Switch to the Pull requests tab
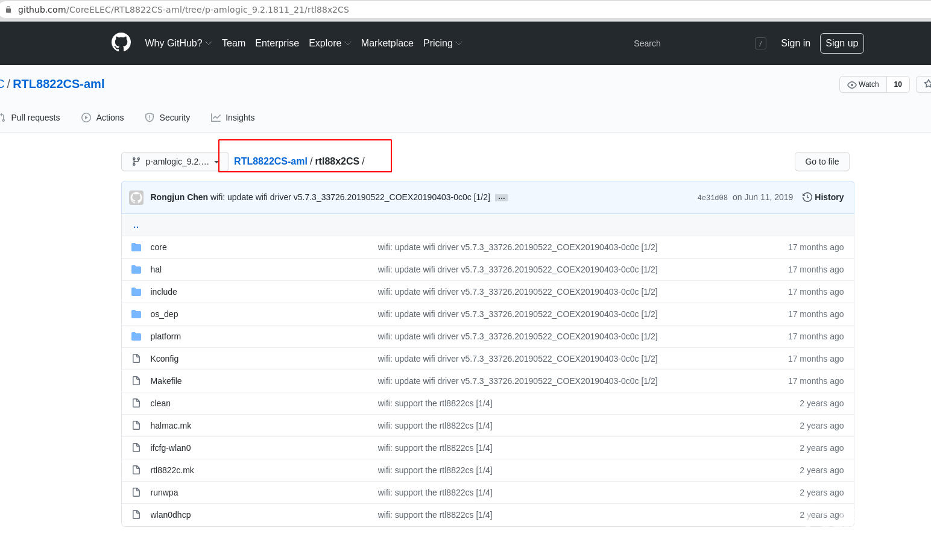This screenshot has height=560, width=931. pyautogui.click(x=30, y=118)
